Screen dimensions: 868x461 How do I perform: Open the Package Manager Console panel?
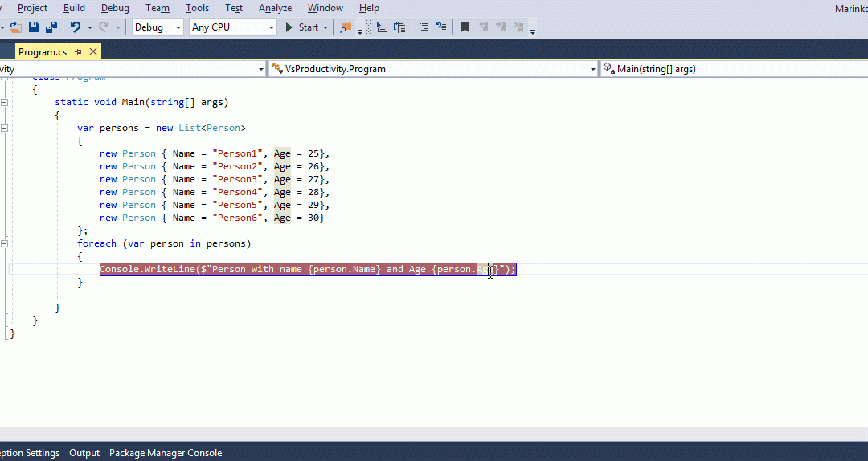pos(166,453)
